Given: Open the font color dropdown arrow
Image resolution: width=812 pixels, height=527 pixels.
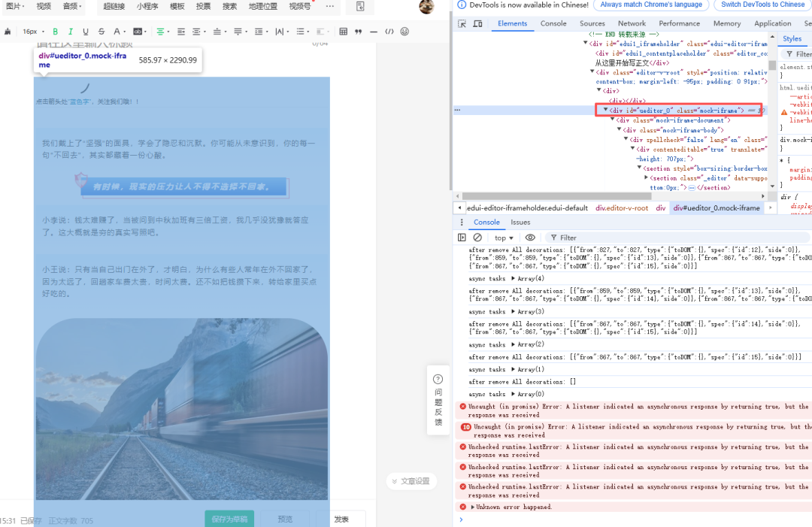Looking at the screenshot, I should click(x=125, y=32).
